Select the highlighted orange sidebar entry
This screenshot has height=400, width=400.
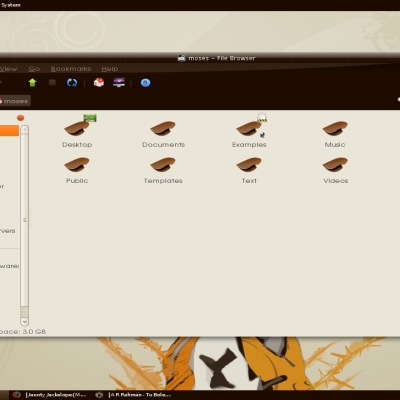[9, 131]
